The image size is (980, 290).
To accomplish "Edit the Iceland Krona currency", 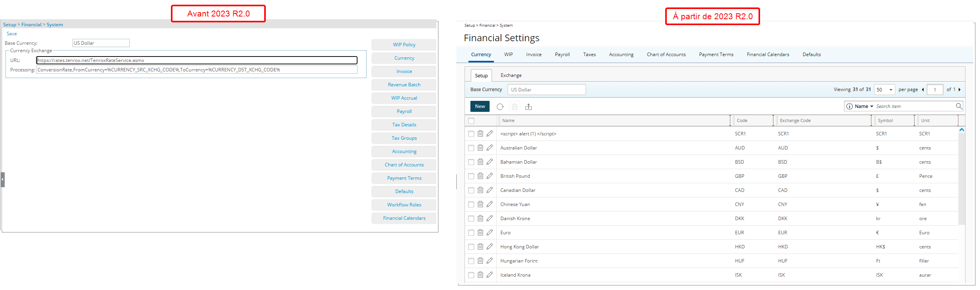I will (x=490, y=275).
